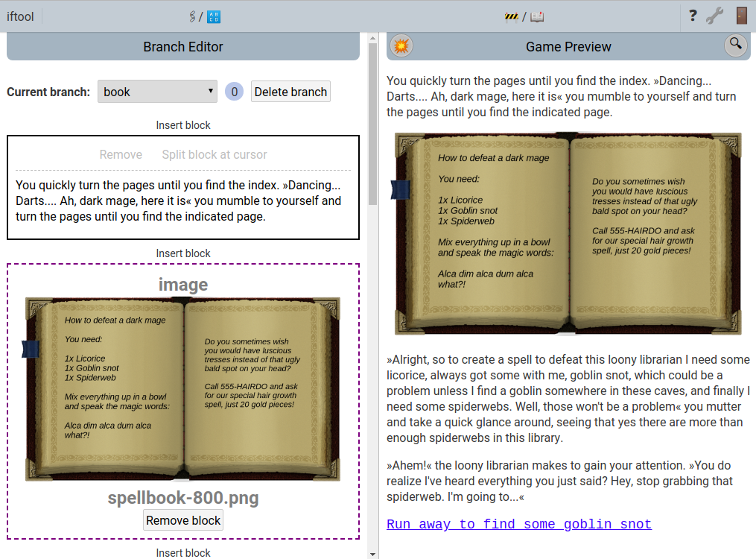
Task: Open help with the question mark icon
Action: click(x=693, y=16)
